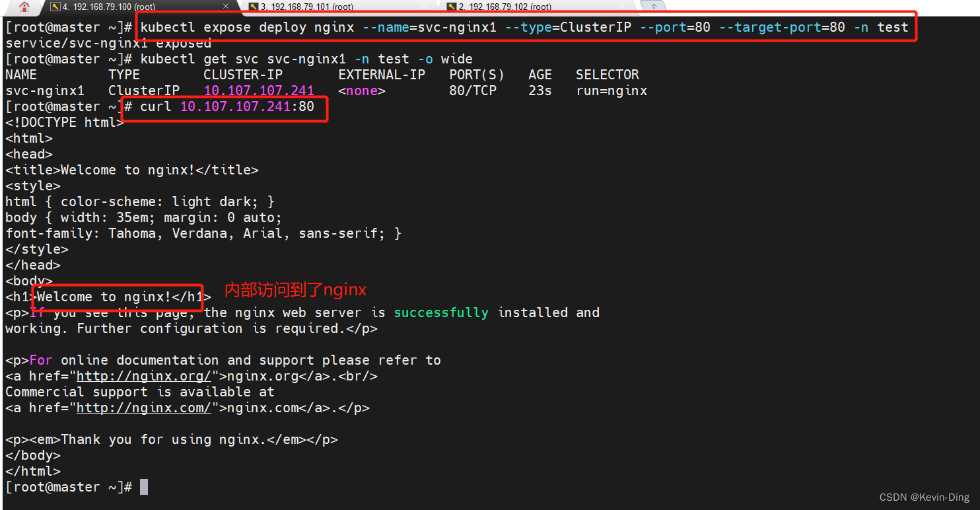Select the cluster IP 10.107.107.241 in the service table
The image size is (980, 510).
tap(259, 91)
